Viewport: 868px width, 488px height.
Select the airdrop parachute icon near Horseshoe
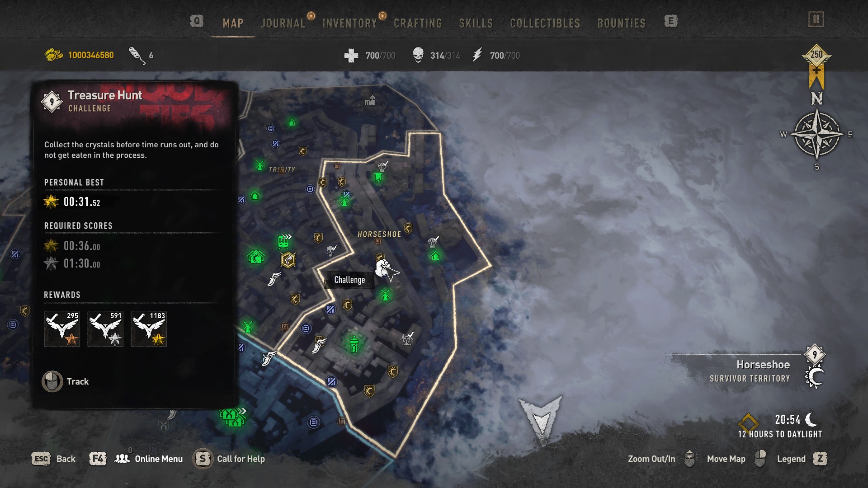433,242
